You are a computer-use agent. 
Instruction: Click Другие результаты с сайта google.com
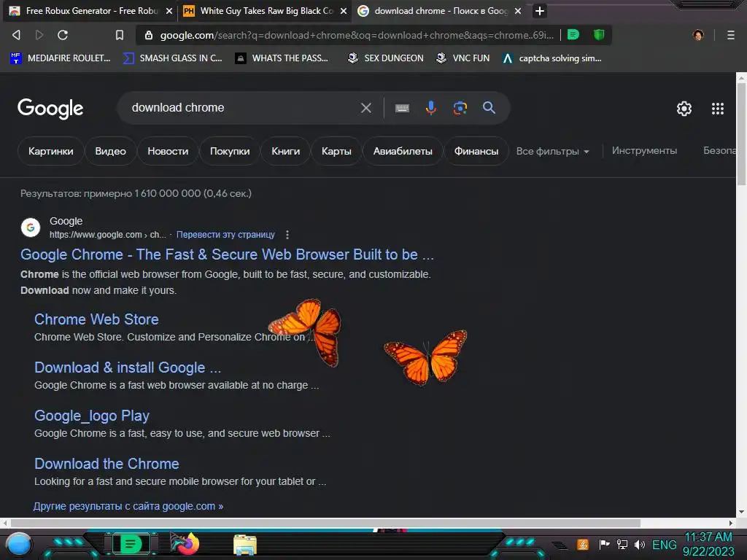click(x=128, y=506)
